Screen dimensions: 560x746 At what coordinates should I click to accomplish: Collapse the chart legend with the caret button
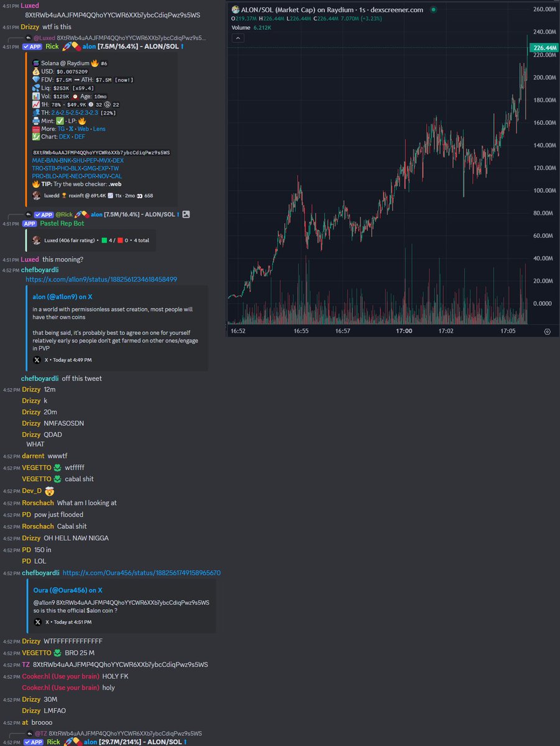tap(237, 38)
